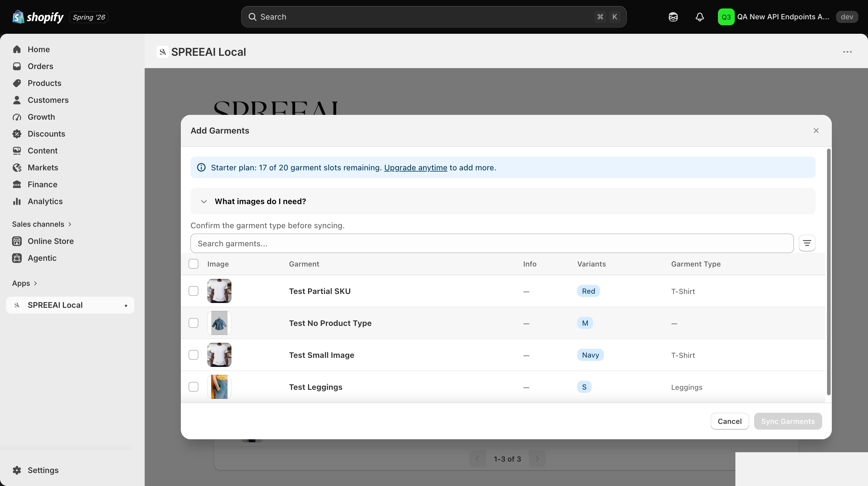The height and width of the screenshot is (486, 868).
Task: Click the Garment Type column header
Action: tap(696, 264)
